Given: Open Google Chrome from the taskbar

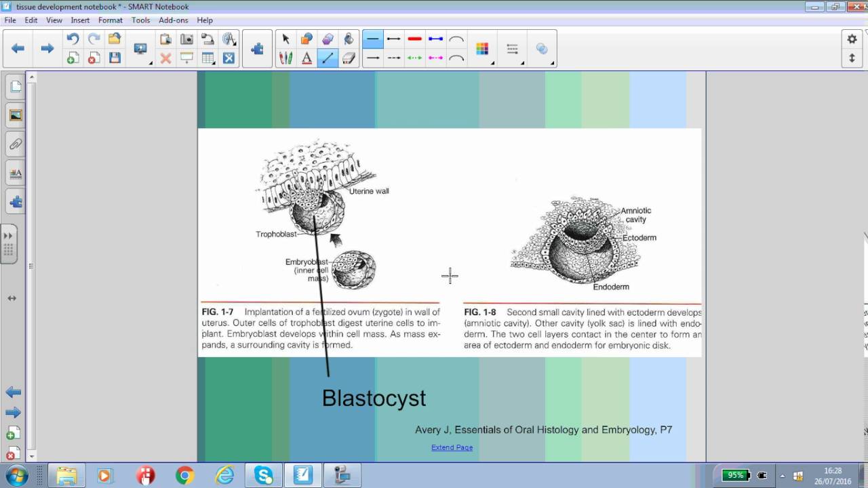Looking at the screenshot, I should [184, 476].
